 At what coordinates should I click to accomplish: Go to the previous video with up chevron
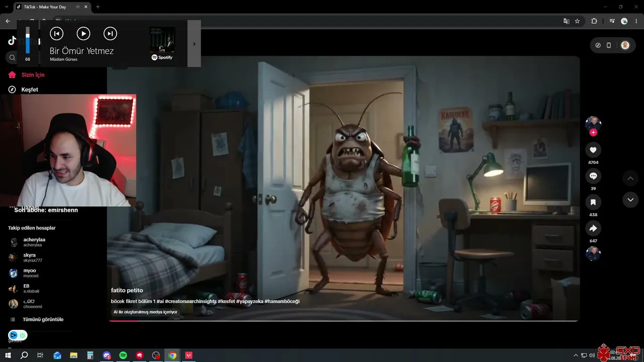tap(630, 178)
